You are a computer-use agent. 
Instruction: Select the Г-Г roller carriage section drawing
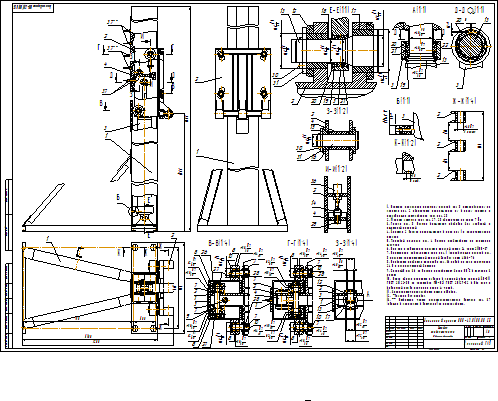coord(293,297)
